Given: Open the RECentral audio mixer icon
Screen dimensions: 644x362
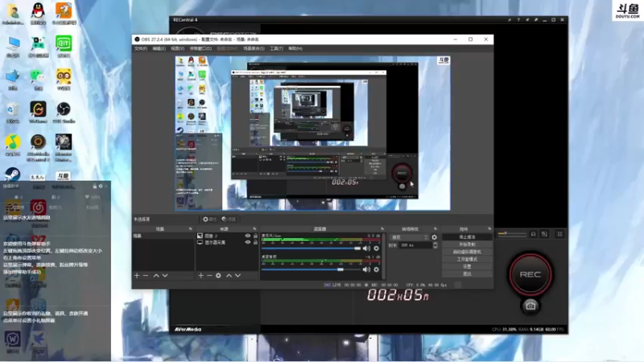Looking at the screenshot, I should 545,234.
